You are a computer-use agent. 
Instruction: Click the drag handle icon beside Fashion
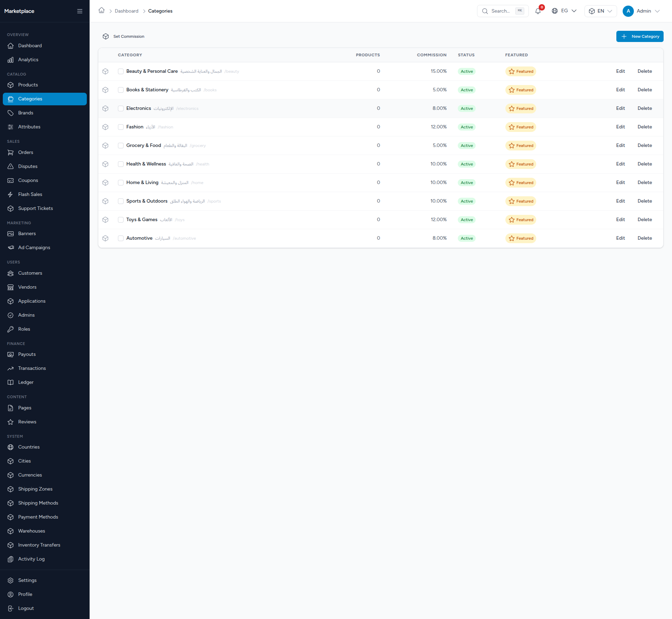pos(105,127)
